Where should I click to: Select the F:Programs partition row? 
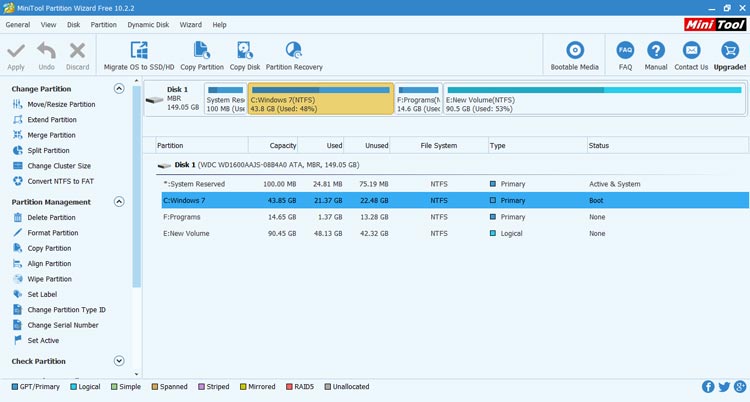click(x=454, y=217)
